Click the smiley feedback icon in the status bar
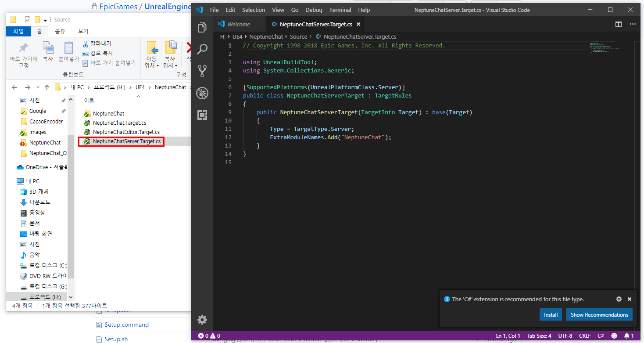 (614, 336)
